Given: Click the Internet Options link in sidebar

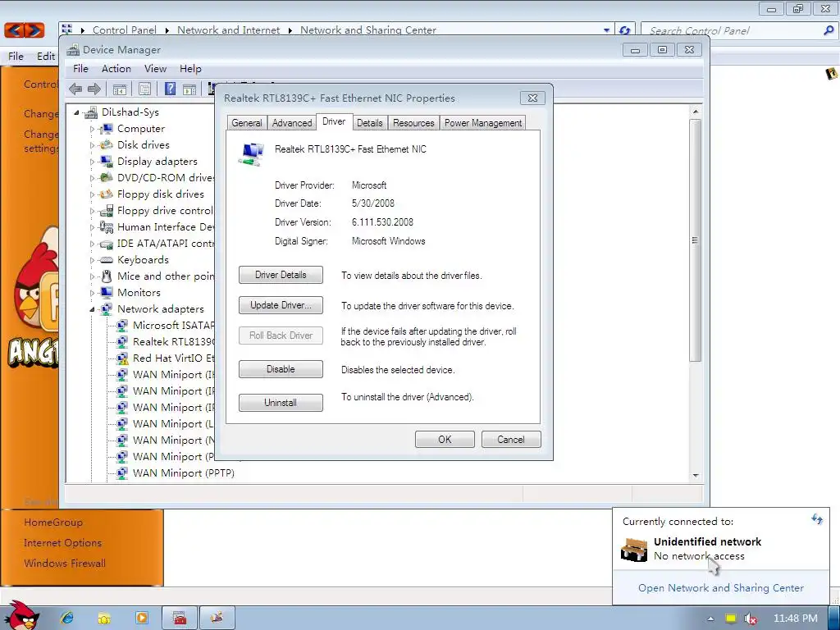Looking at the screenshot, I should tap(62, 543).
